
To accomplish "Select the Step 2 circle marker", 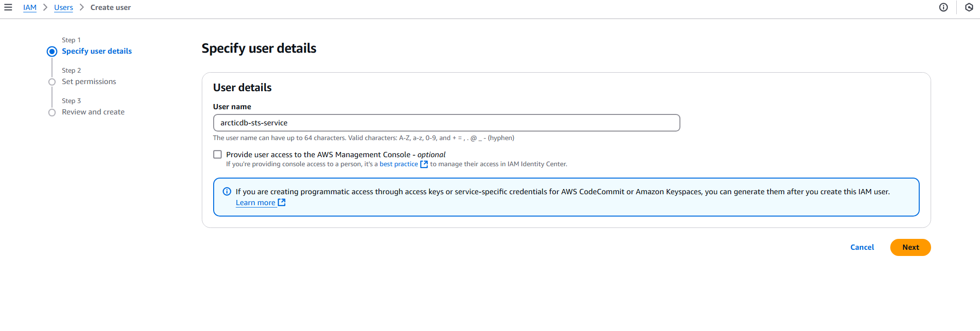I will (52, 82).
